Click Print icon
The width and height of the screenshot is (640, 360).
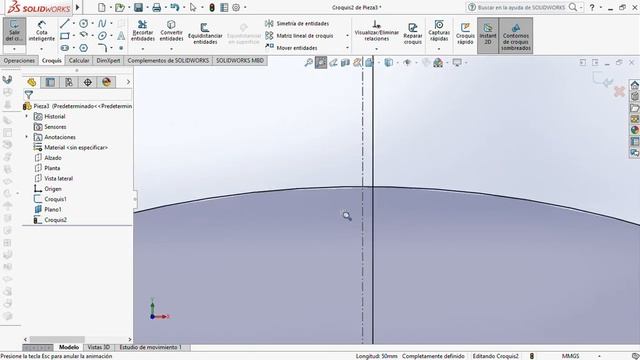pyautogui.click(x=156, y=7)
